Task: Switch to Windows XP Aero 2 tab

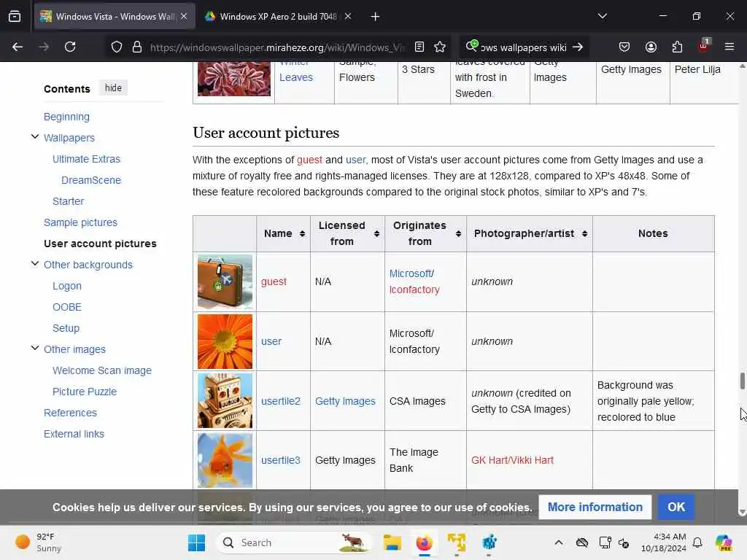Action: coord(278,16)
